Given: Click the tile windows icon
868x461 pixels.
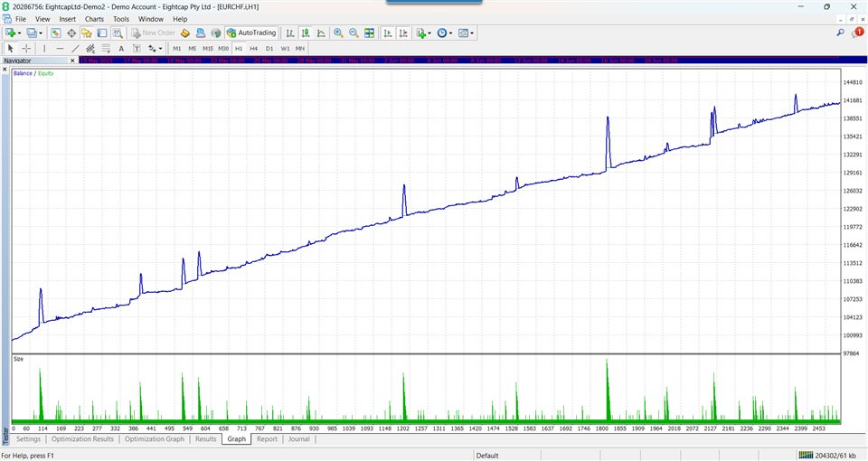Looking at the screenshot, I should coord(370,33).
